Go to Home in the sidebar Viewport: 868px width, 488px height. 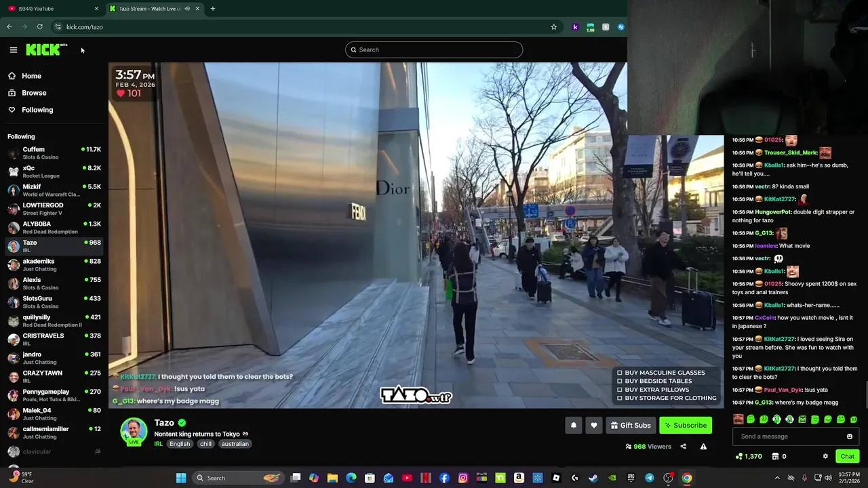click(31, 76)
